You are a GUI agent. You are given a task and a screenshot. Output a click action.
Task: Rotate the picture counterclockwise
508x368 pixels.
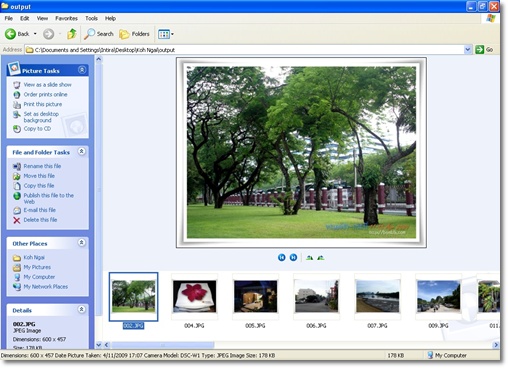pos(321,257)
